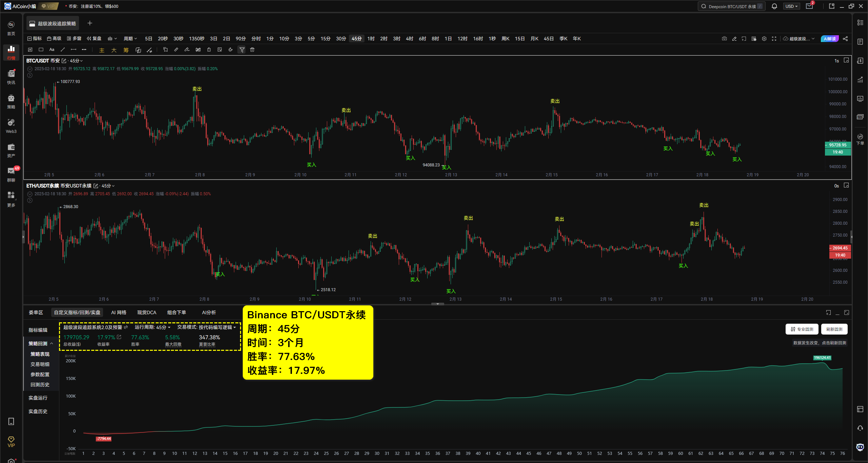
Task: Open the USD currency dropdown
Action: point(792,6)
